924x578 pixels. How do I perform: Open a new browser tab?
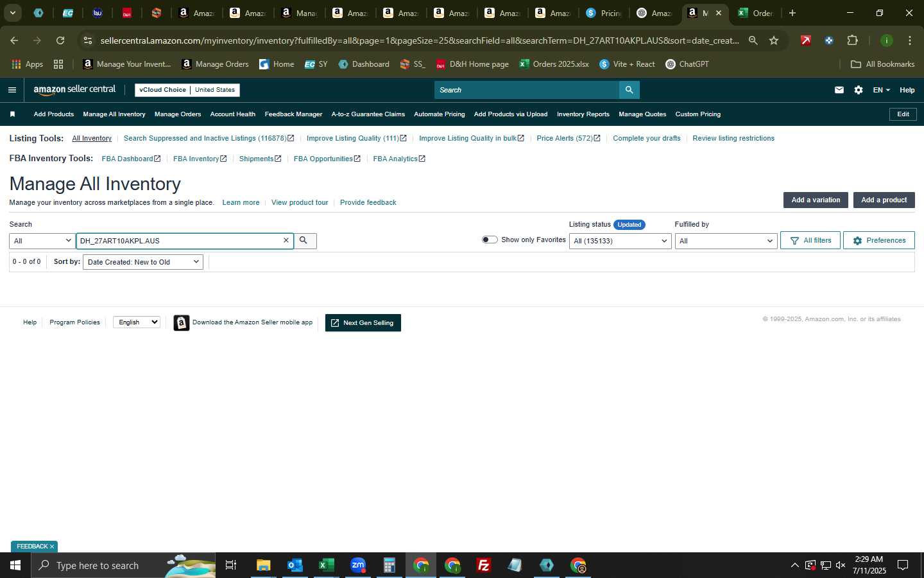tap(792, 13)
